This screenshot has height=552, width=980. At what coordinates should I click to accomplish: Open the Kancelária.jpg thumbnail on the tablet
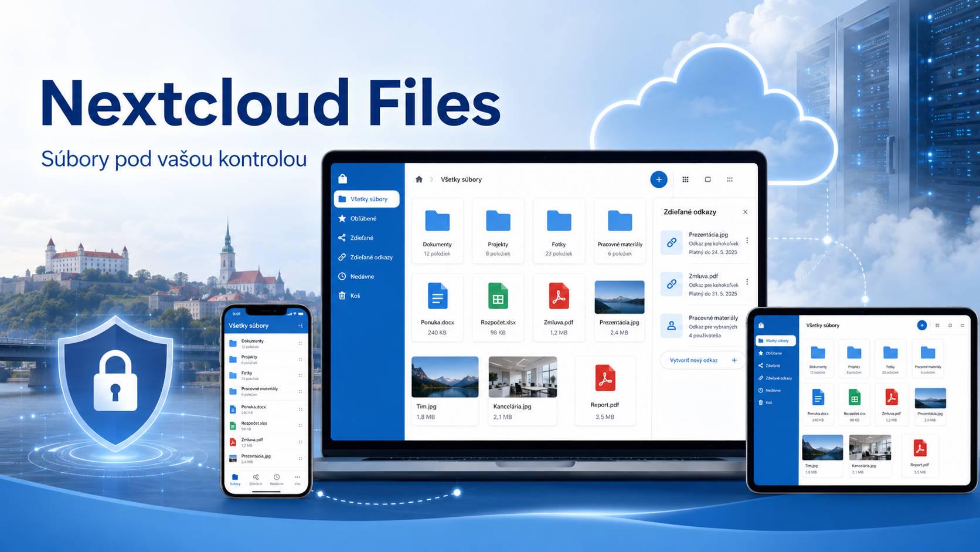pos(870,448)
